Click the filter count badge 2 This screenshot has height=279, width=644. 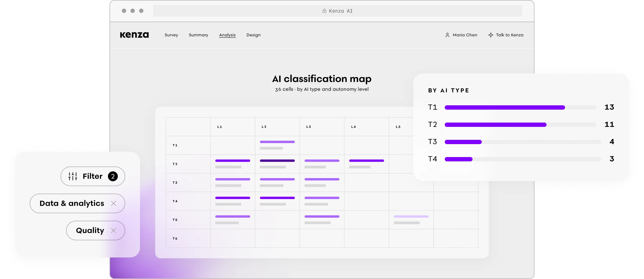[113, 176]
